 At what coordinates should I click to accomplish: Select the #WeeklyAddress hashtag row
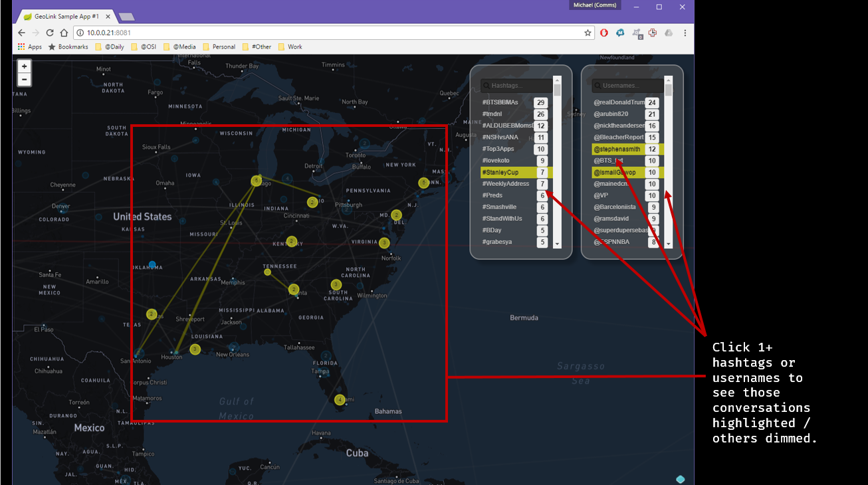[x=515, y=184]
